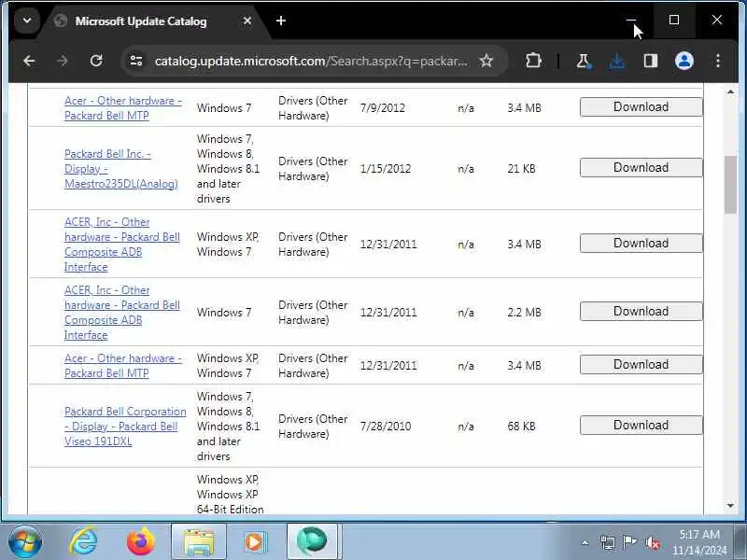Image resolution: width=747 pixels, height=560 pixels.
Task: Download the 7/9/2012 Packard Bell MTP driver
Action: pos(641,107)
